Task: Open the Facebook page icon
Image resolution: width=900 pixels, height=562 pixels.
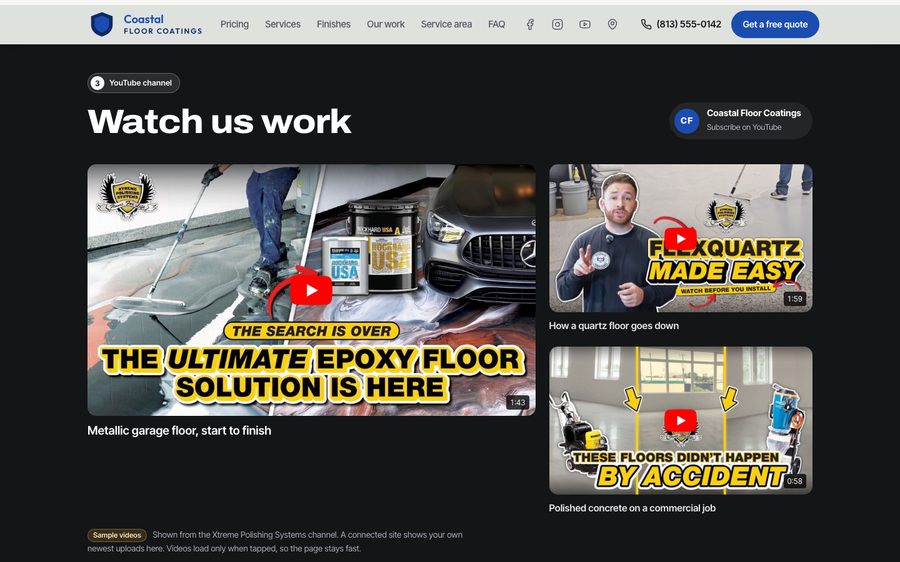Action: (x=530, y=24)
